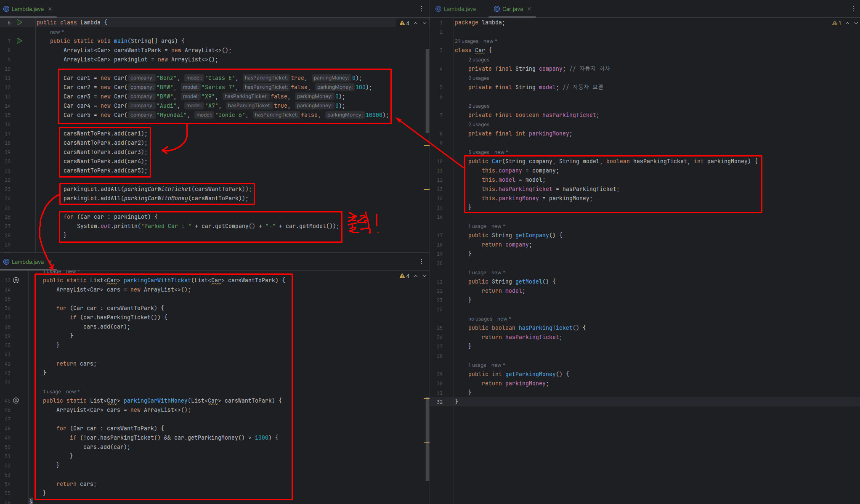This screenshot has height=504, width=860.
Task: Go to the next highlighted error in Car.java
Action: click(x=856, y=23)
